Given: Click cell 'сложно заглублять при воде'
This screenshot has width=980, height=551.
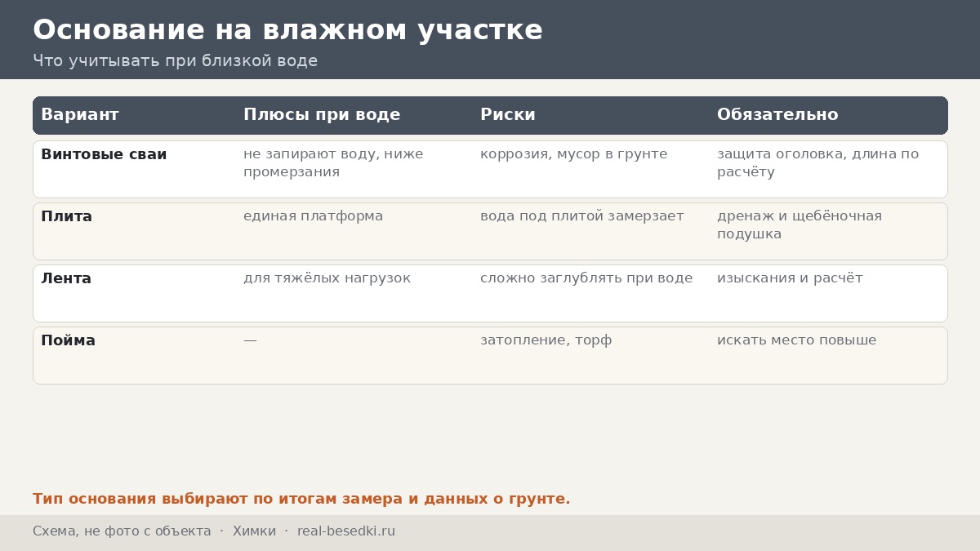Looking at the screenshot, I should click(x=586, y=278).
